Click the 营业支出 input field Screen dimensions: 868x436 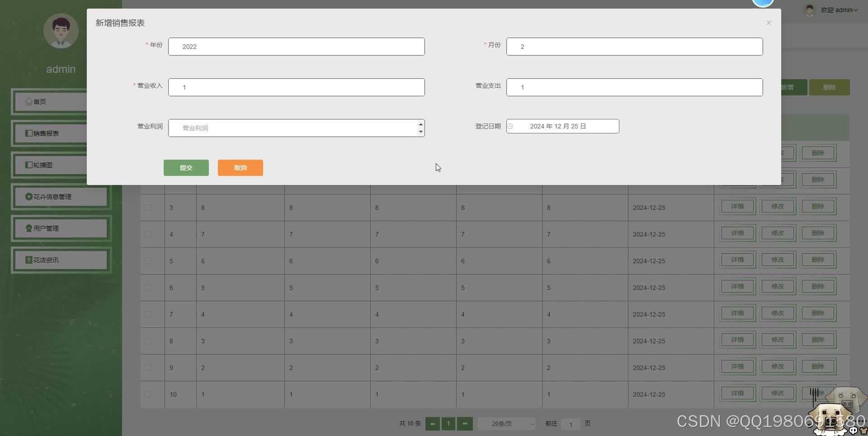(x=634, y=87)
